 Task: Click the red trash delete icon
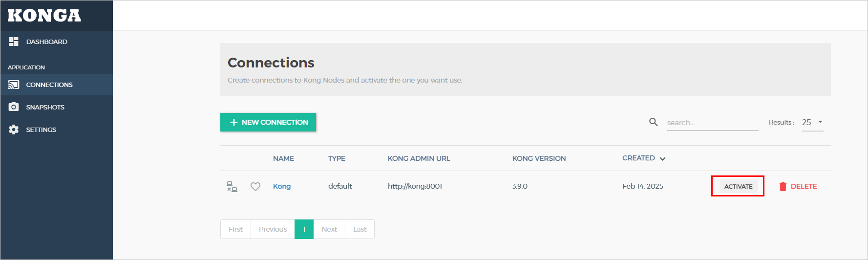[x=783, y=187]
